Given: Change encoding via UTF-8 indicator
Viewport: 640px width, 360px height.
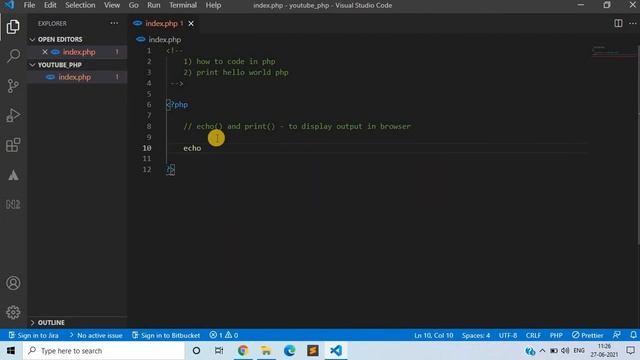Looking at the screenshot, I should [x=508, y=335].
